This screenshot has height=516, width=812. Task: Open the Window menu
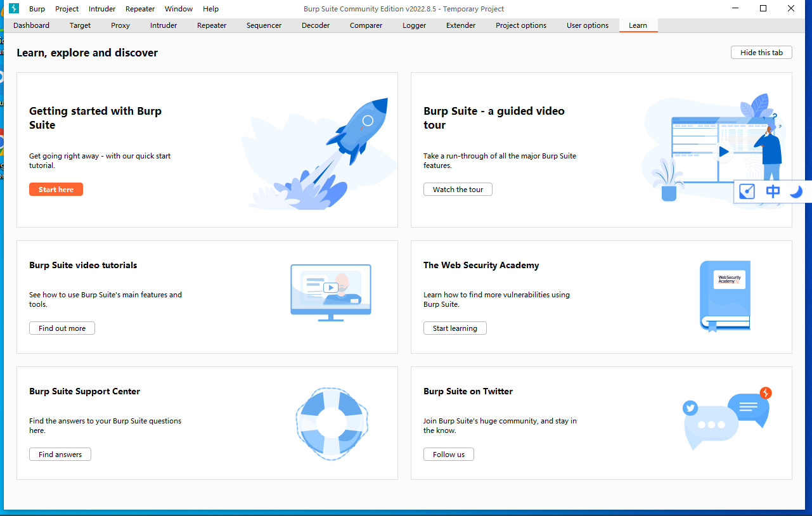coord(179,9)
